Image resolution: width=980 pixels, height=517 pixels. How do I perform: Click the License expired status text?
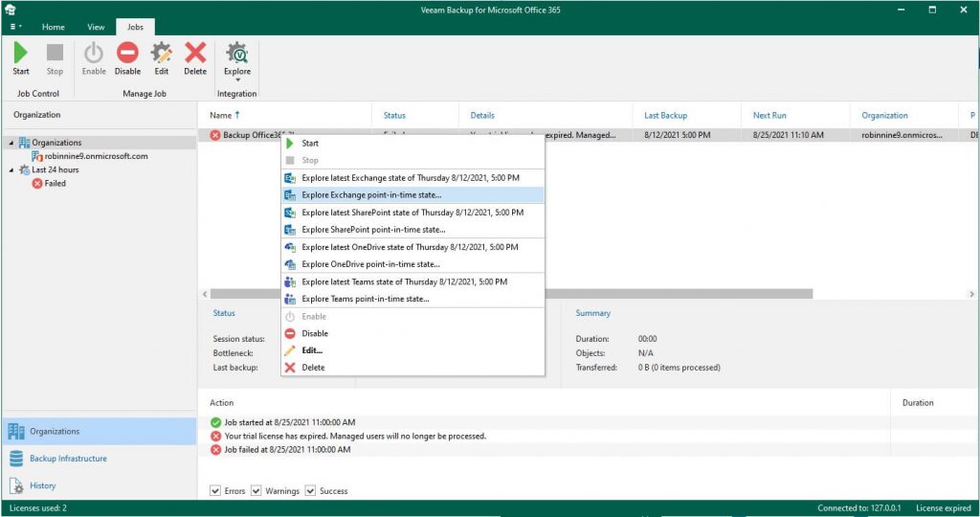943,508
